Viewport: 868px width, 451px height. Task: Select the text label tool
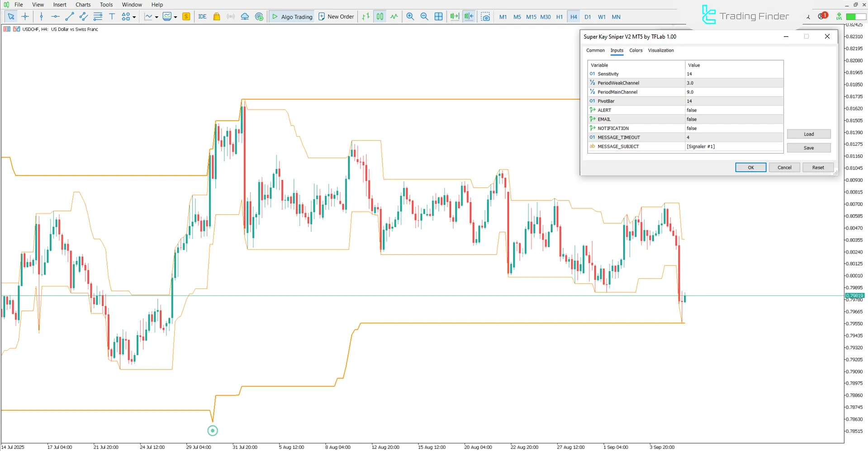coord(112,17)
